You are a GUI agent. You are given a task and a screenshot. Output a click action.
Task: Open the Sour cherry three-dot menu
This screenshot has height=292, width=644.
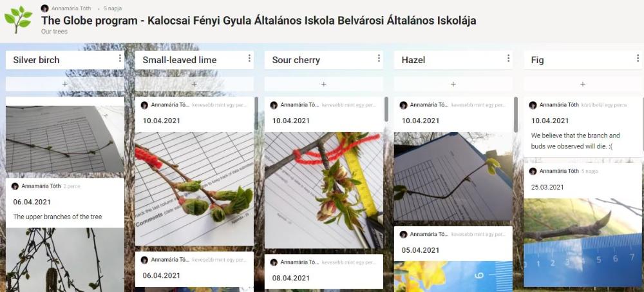click(379, 59)
